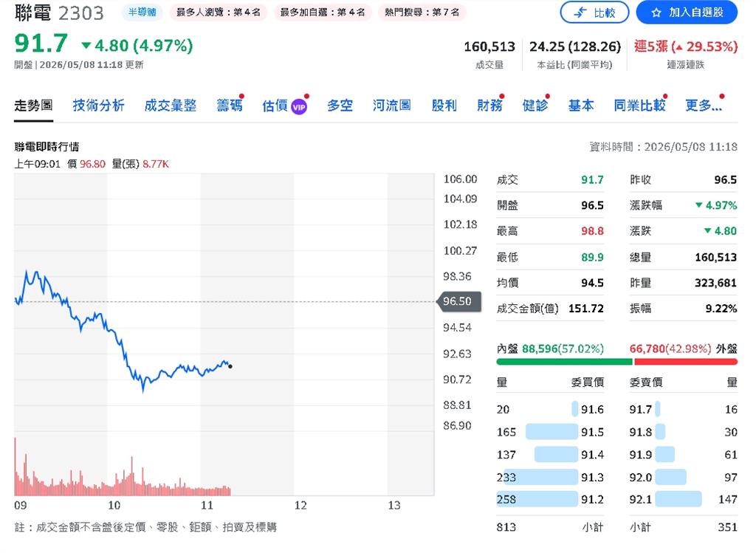756x553 pixels.
Task: Click the 外盤 figure 66,780(42.98%)
Action: [670, 348]
